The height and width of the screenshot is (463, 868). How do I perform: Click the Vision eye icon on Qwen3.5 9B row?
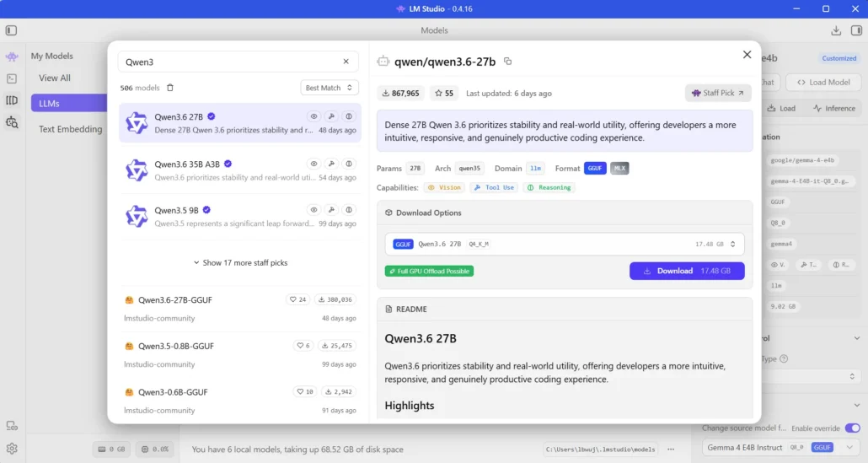pos(313,210)
